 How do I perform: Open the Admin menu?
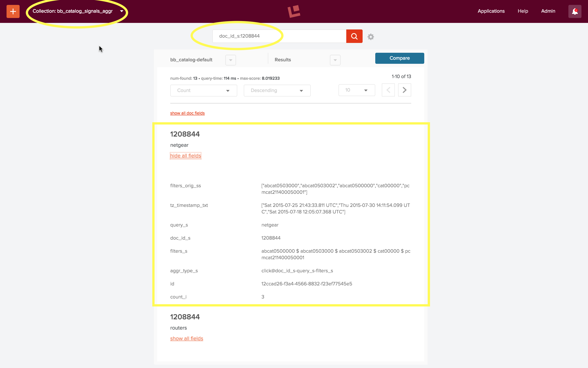548,11
